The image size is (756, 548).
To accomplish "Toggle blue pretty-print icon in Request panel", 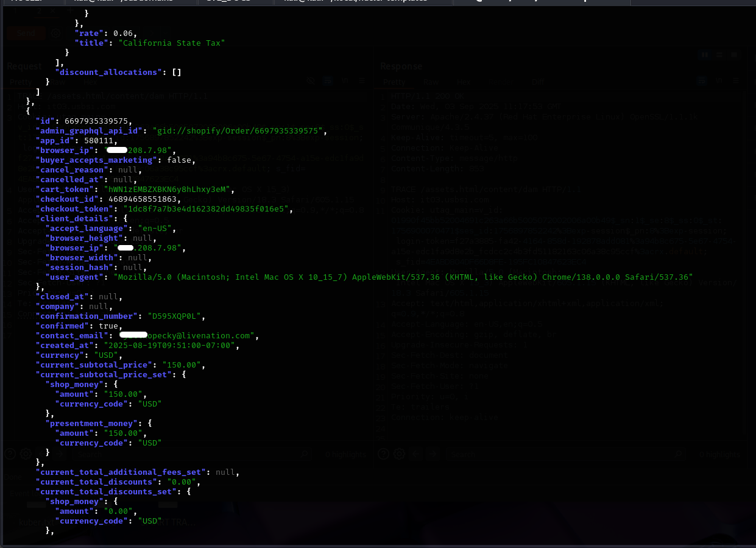I will tap(327, 81).
